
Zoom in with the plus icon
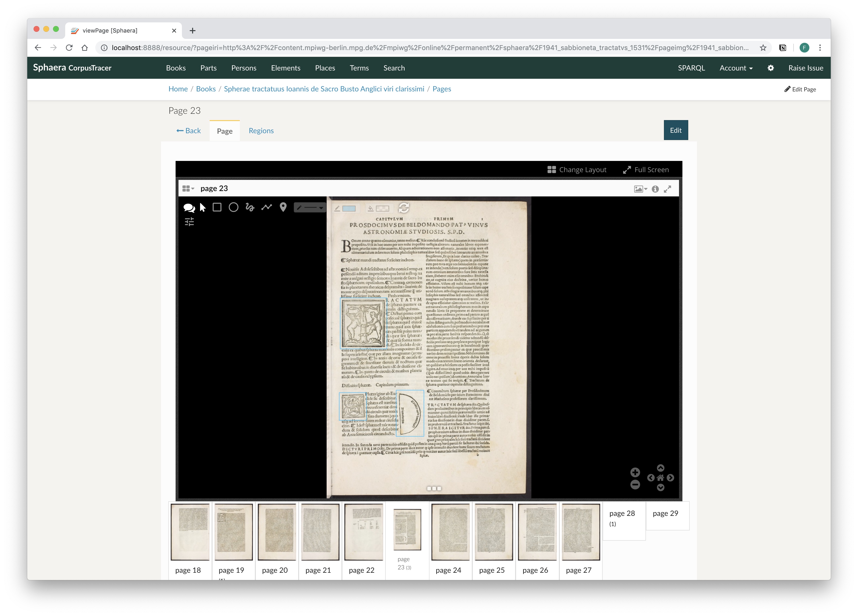[635, 472]
